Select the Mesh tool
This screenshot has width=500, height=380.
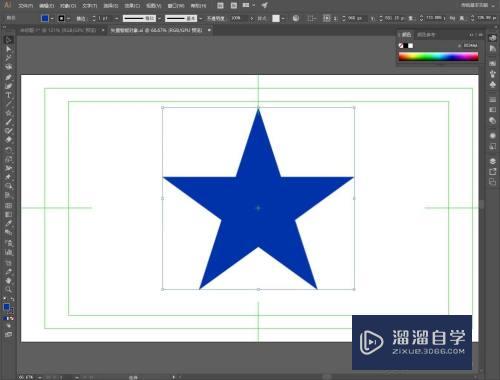coord(9,206)
